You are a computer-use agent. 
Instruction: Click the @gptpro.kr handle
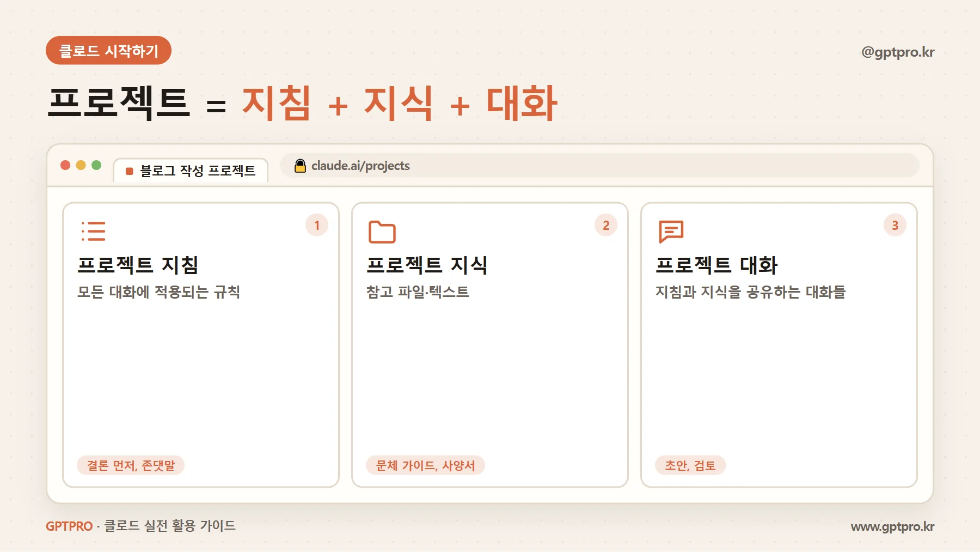click(x=898, y=52)
